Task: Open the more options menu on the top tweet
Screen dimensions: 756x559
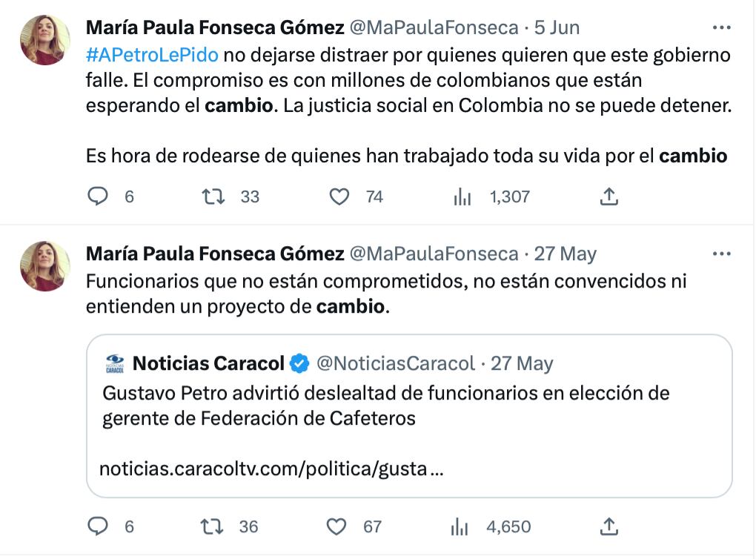Action: coord(721,26)
